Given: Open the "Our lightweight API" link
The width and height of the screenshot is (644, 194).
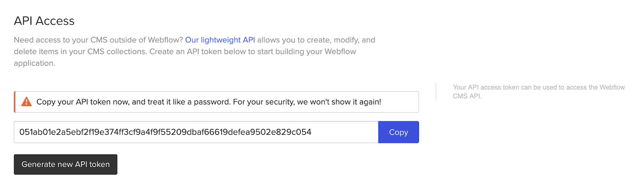Looking at the screenshot, I should [x=220, y=40].
